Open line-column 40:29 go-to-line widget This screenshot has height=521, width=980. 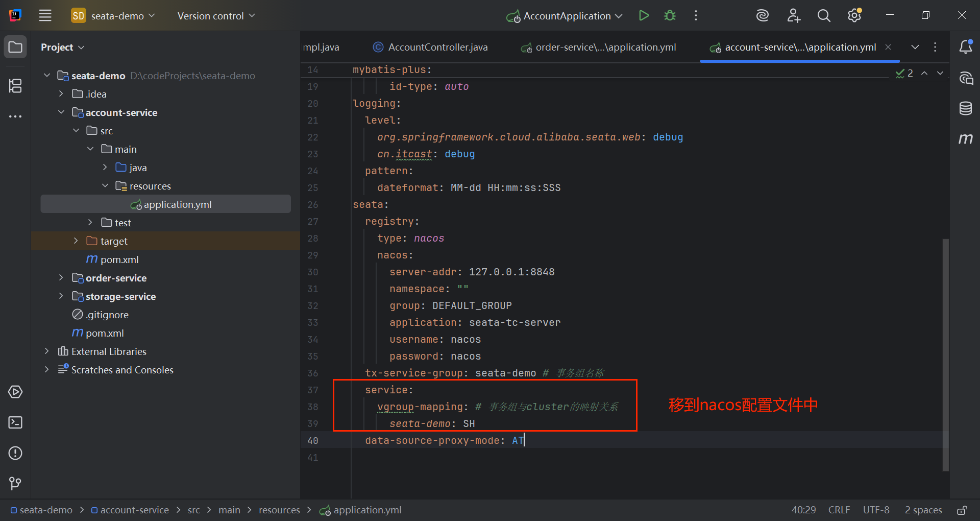pyautogui.click(x=803, y=510)
